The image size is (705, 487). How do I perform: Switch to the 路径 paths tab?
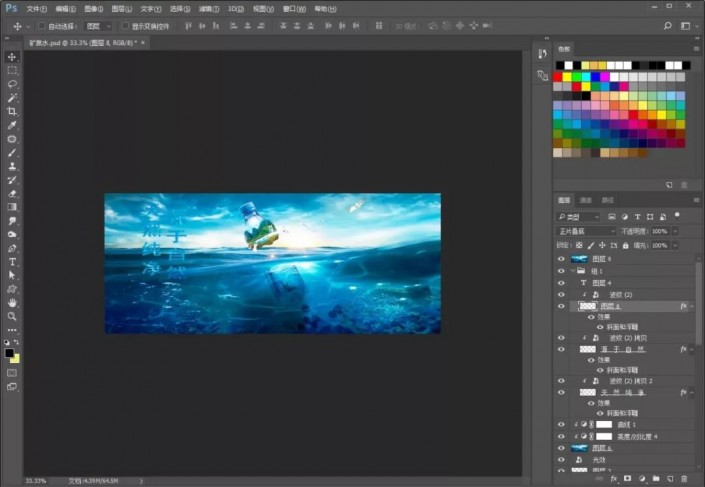607,200
